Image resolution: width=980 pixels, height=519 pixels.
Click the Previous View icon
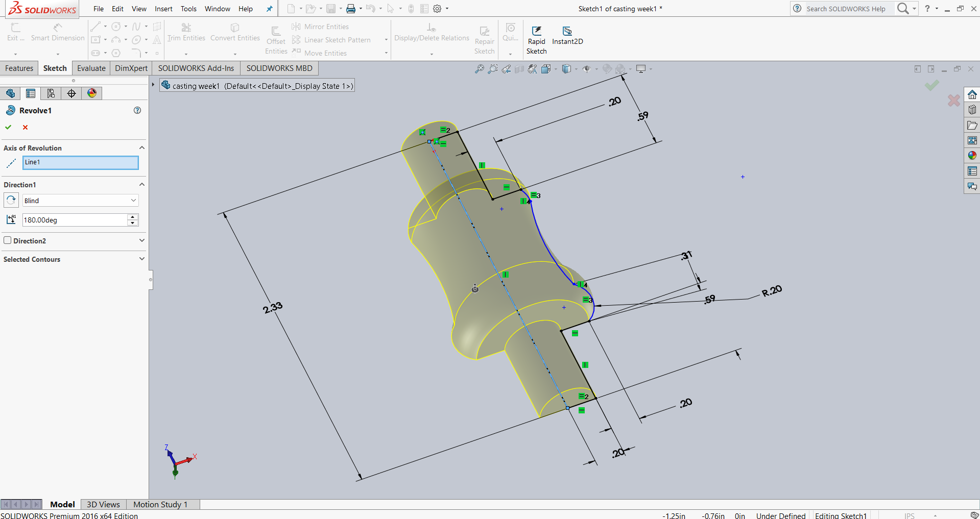(506, 69)
